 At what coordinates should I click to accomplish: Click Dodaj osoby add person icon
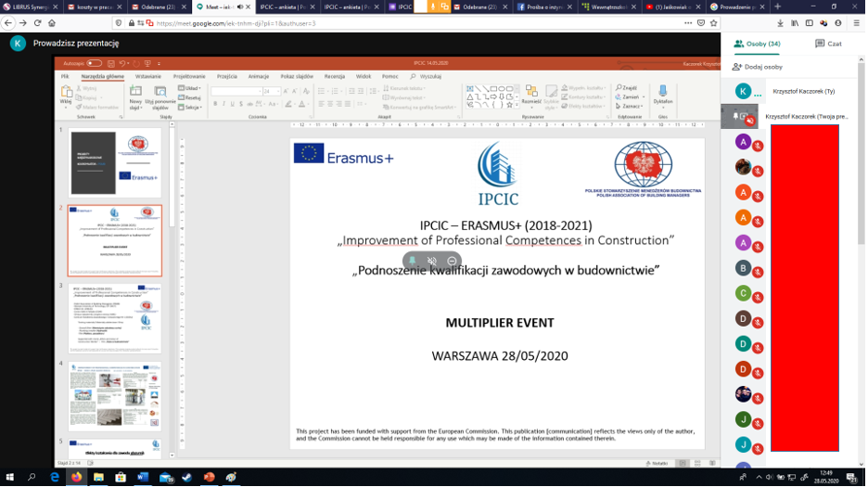[x=737, y=67]
